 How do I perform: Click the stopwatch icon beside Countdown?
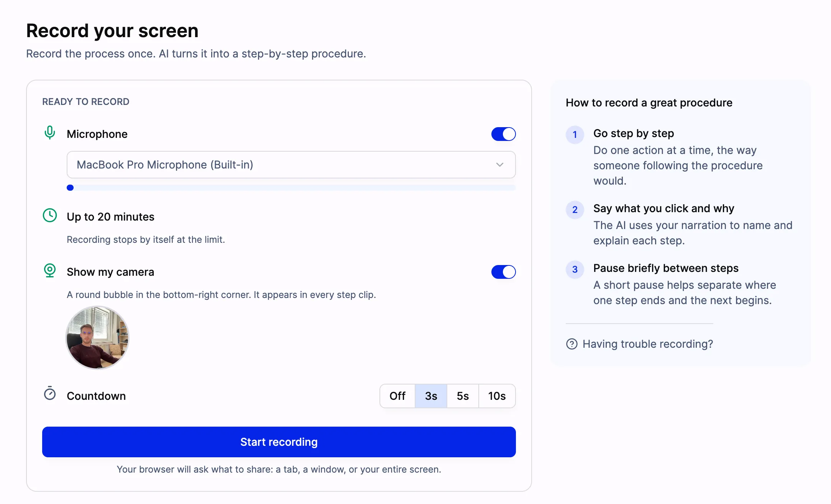point(50,393)
